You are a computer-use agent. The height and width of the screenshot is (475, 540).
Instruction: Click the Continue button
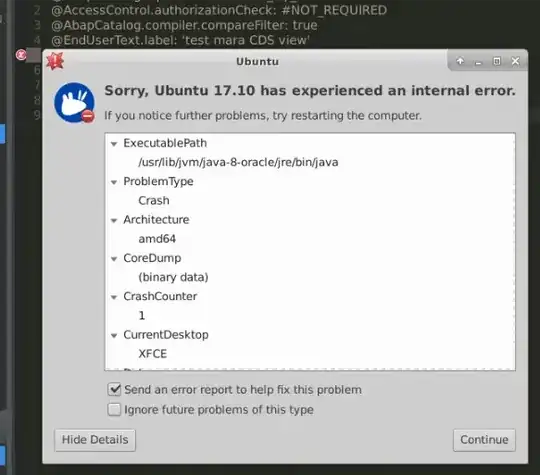point(484,440)
